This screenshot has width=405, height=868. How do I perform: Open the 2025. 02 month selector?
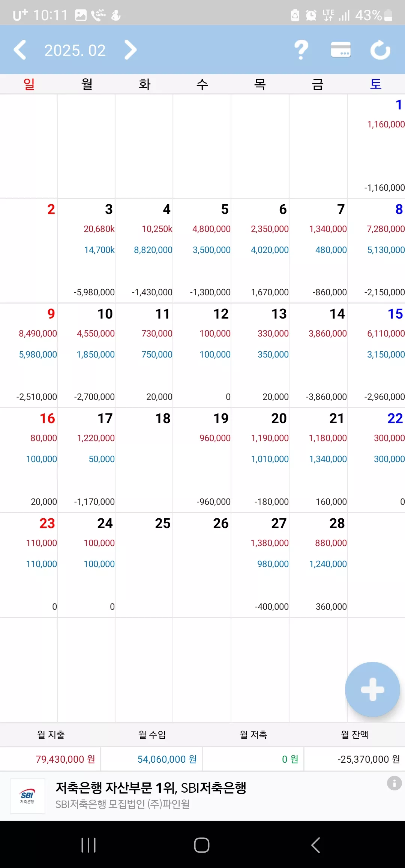click(75, 50)
